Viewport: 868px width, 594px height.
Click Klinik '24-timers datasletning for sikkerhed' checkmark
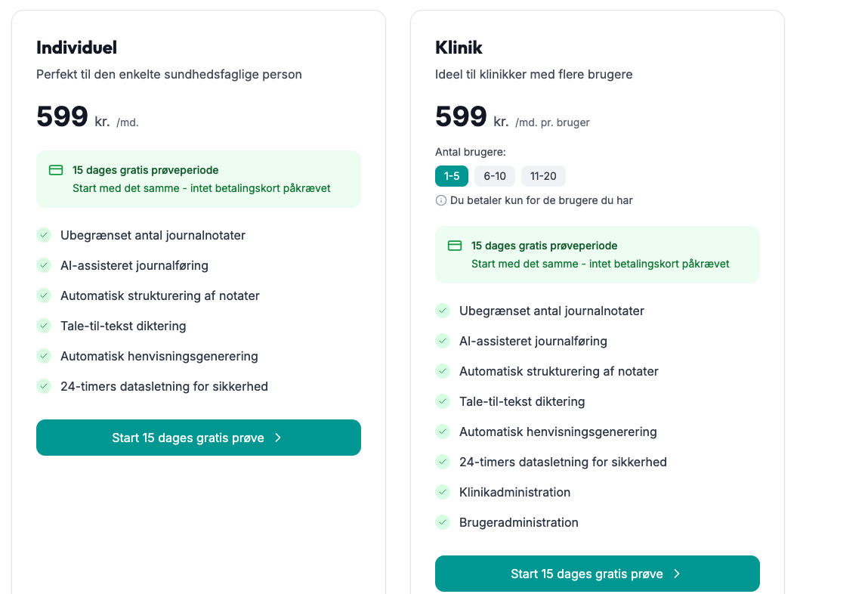point(443,462)
